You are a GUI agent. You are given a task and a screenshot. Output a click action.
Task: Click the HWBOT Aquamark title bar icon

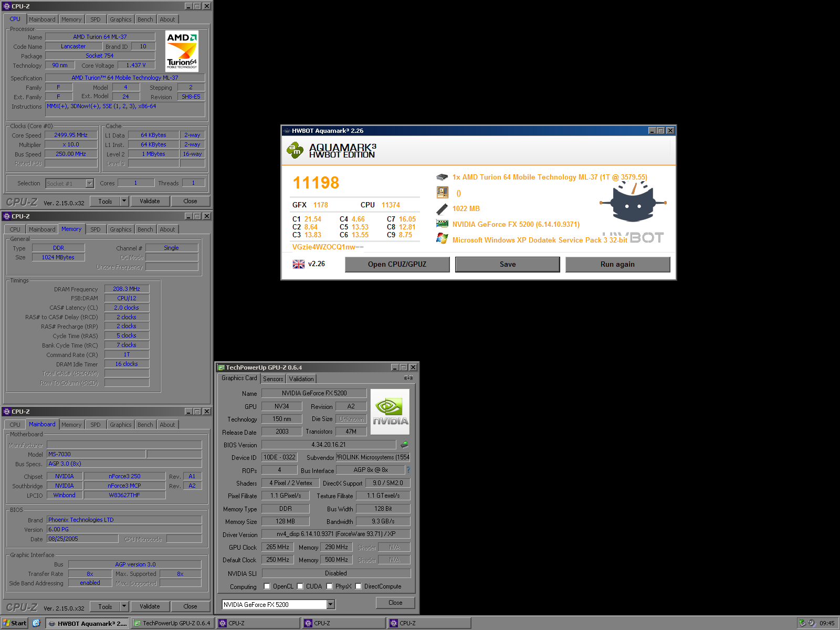tap(287, 131)
